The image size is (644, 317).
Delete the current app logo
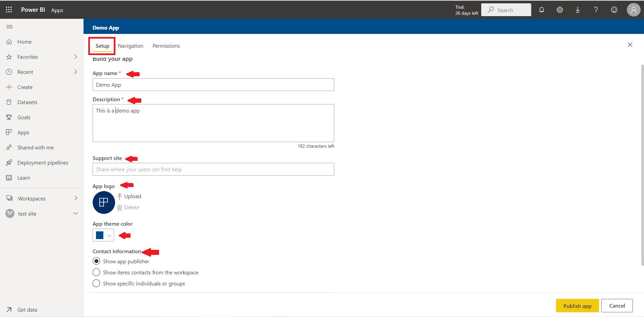pos(131,207)
